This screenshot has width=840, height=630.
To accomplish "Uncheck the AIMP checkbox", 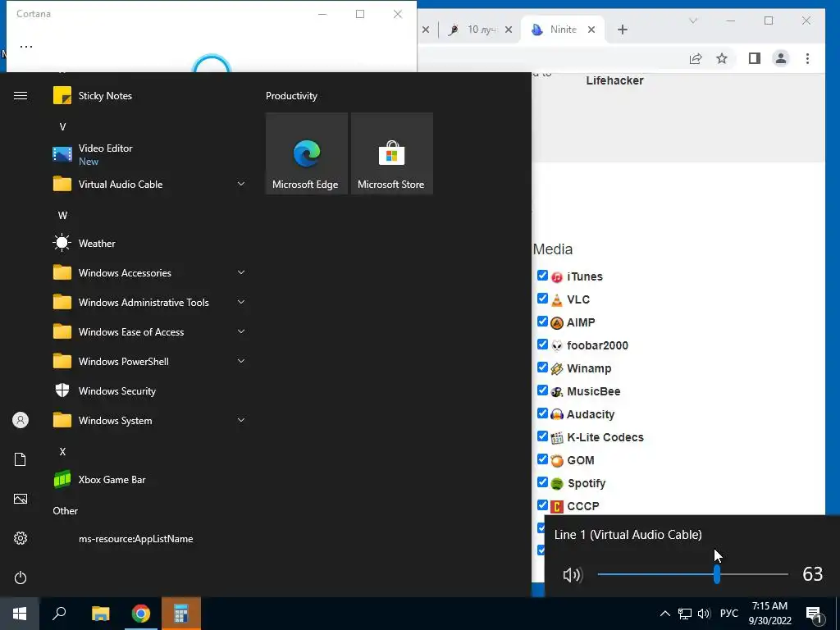I will (x=542, y=322).
